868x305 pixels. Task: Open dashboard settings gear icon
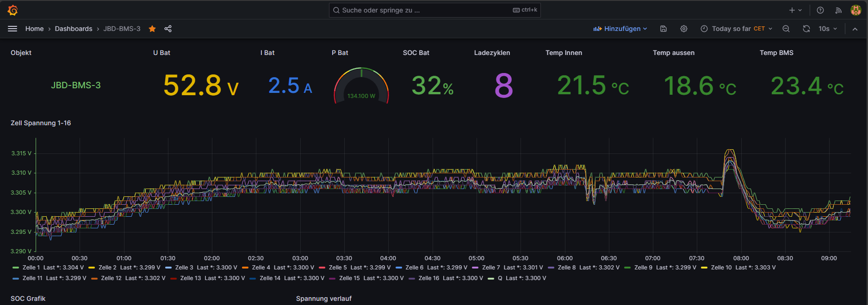coord(684,29)
